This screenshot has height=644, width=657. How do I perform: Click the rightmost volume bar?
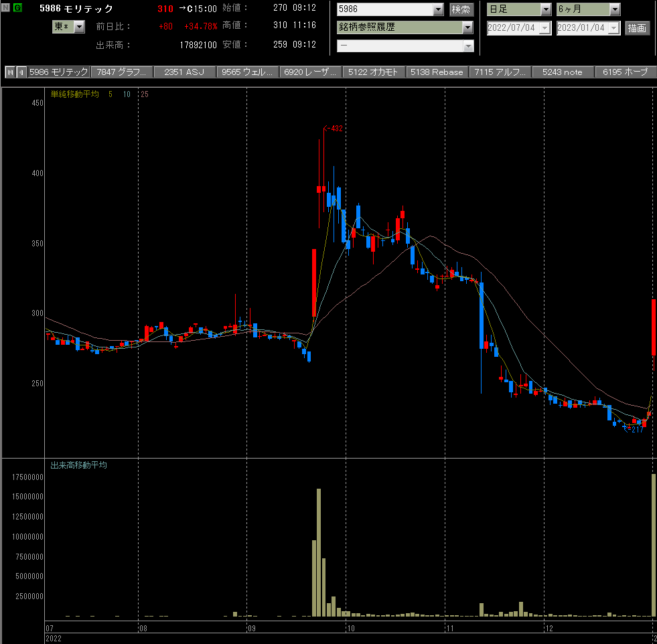pyautogui.click(x=654, y=545)
